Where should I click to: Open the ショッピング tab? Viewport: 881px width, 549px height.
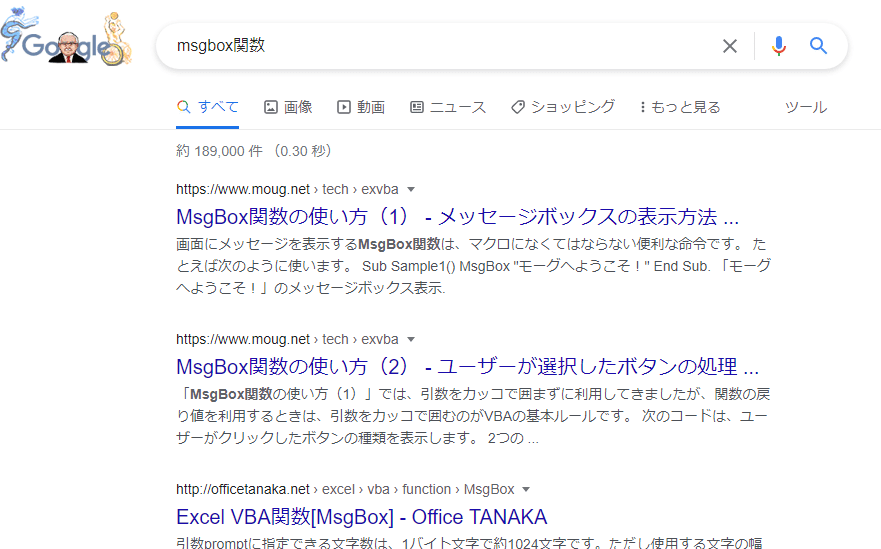coord(563,107)
